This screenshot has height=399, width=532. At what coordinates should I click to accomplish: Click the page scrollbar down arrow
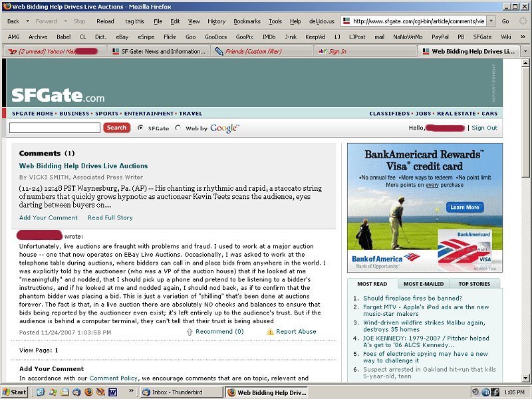point(525,378)
